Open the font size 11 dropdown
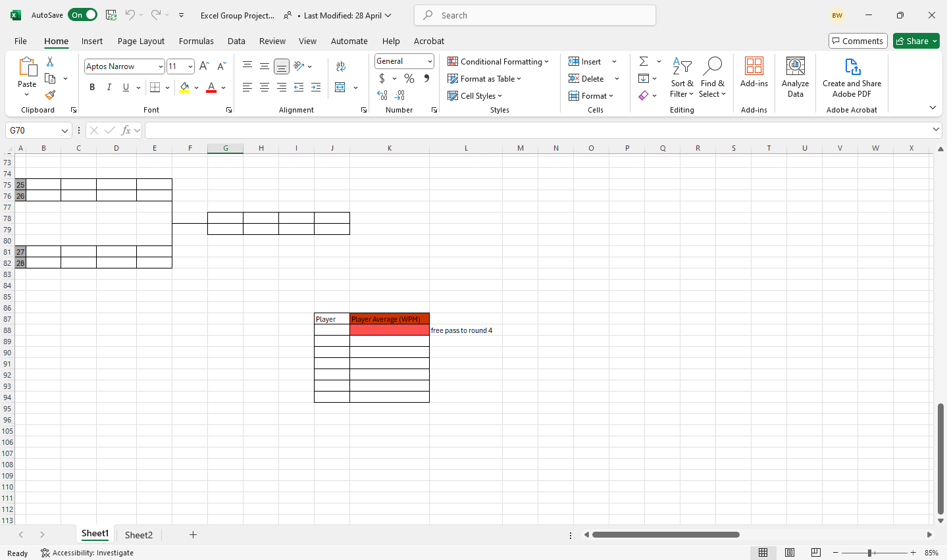 190,66
